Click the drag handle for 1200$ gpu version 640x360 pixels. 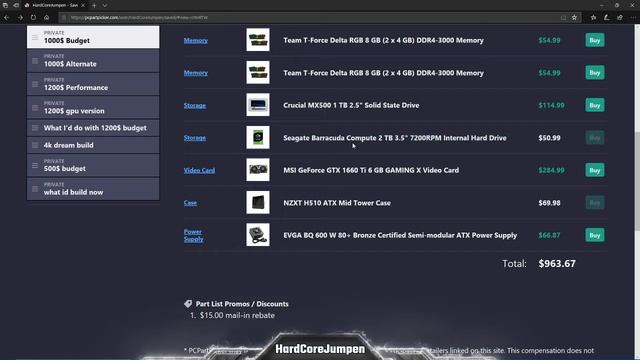tap(35, 108)
